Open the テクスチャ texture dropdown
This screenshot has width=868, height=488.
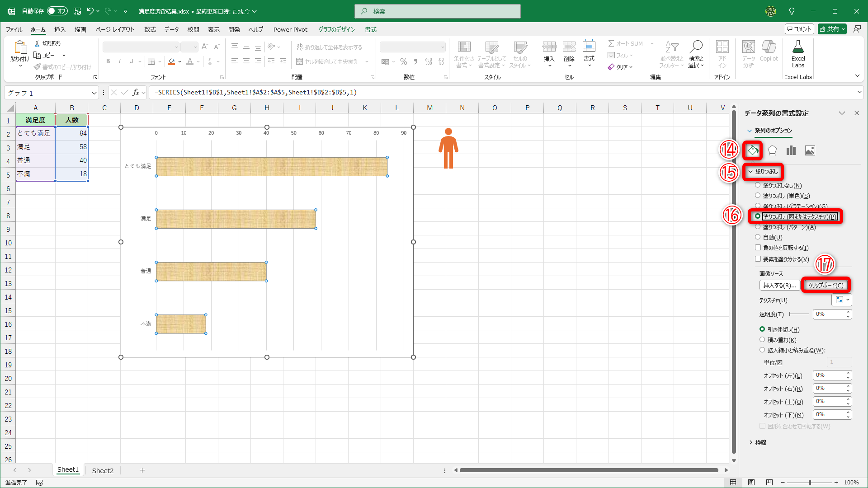(x=842, y=300)
